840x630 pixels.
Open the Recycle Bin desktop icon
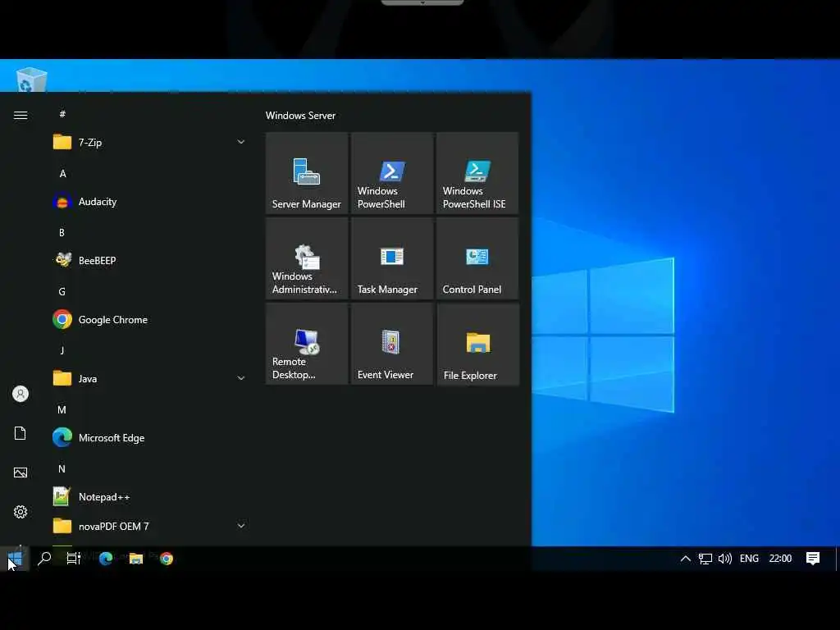coord(31,80)
